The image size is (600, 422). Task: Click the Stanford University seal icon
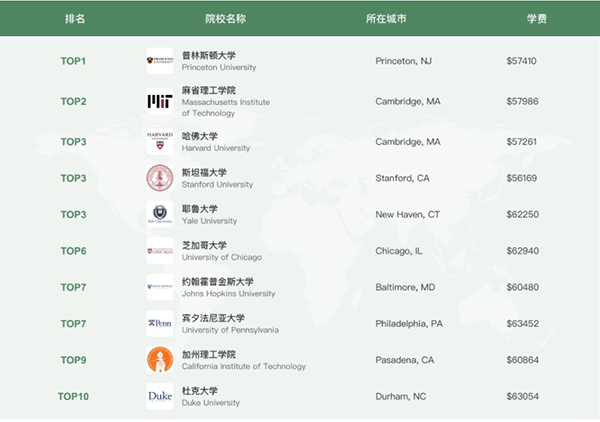[x=160, y=178]
